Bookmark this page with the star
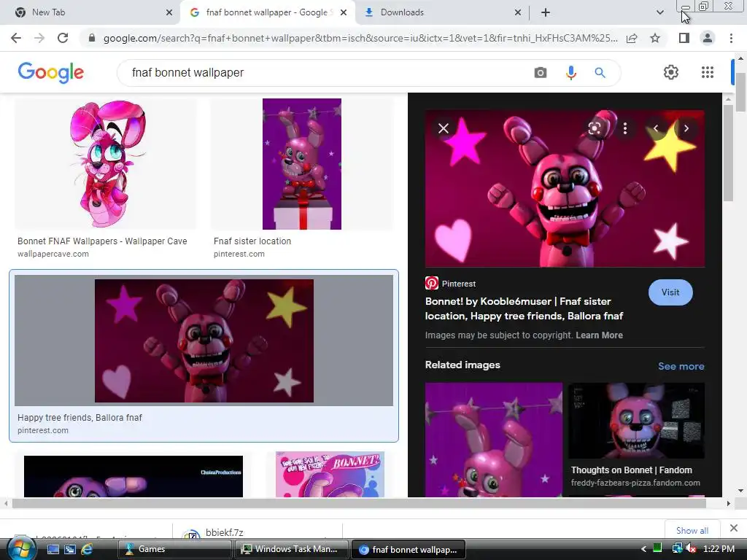The image size is (747, 560). [655, 38]
